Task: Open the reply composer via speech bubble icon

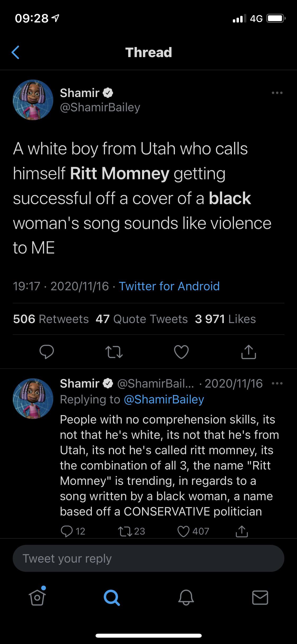Action: (47, 352)
